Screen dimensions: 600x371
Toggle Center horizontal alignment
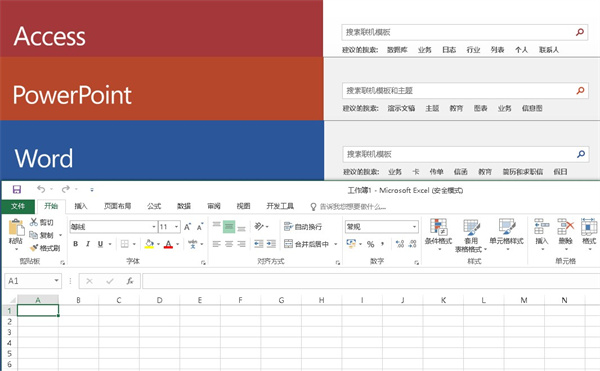(x=229, y=244)
